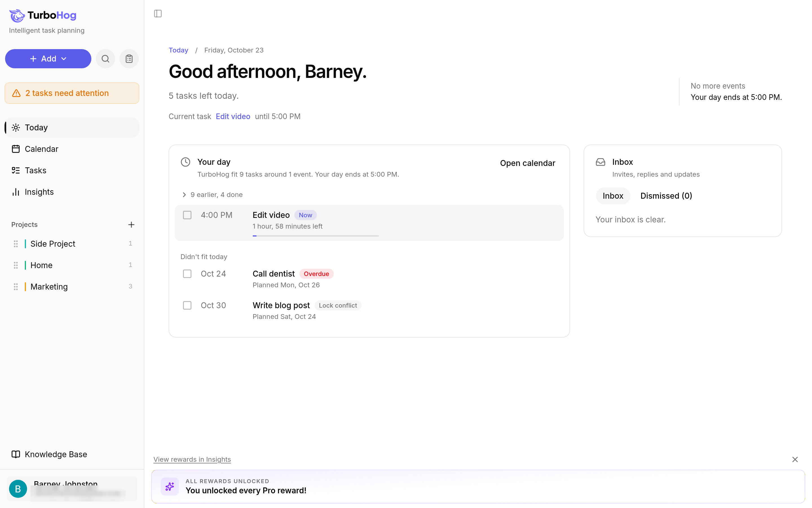Add a new project with plus icon

click(131, 224)
